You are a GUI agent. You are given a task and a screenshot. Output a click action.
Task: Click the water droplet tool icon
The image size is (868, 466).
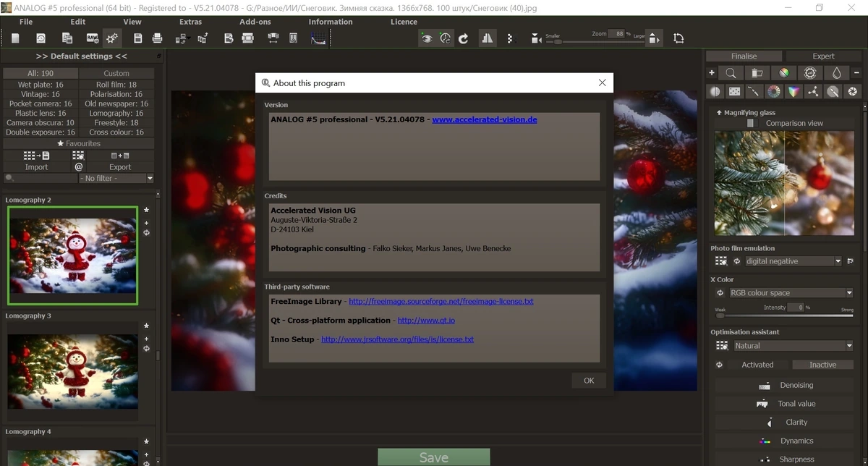pos(837,73)
